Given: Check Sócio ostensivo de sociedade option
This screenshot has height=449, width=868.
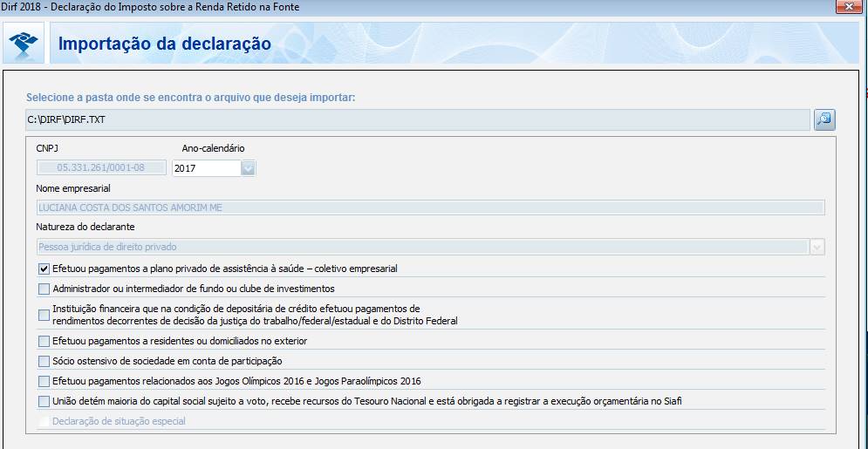Looking at the screenshot, I should 44,361.
